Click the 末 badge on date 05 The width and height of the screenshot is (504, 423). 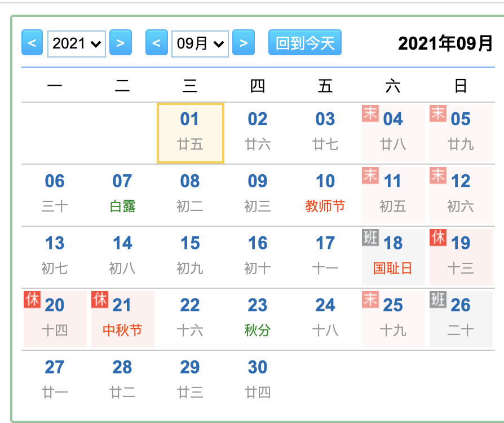438,113
